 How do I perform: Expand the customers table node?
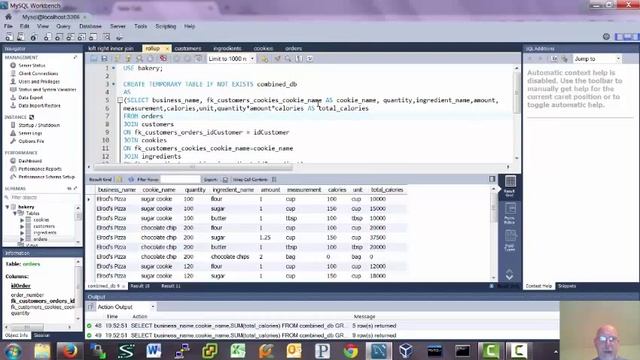coord(22,226)
